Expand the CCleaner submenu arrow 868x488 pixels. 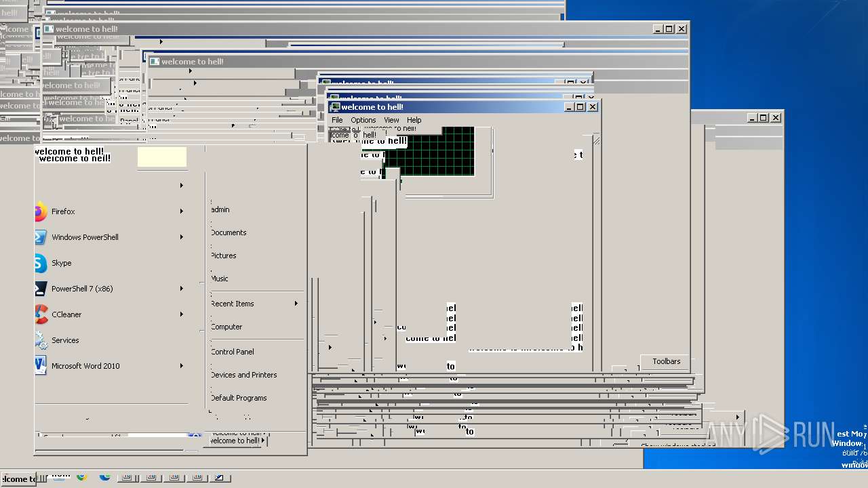tap(182, 314)
